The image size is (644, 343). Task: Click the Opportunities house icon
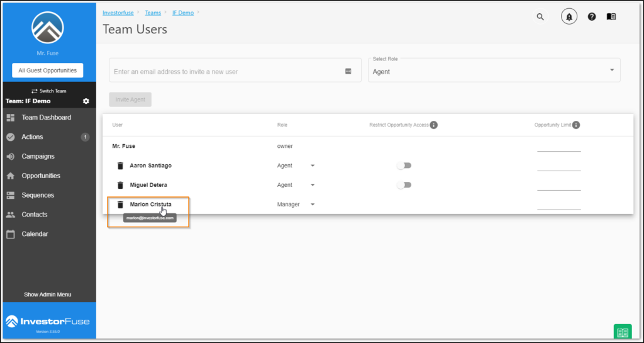tap(11, 176)
